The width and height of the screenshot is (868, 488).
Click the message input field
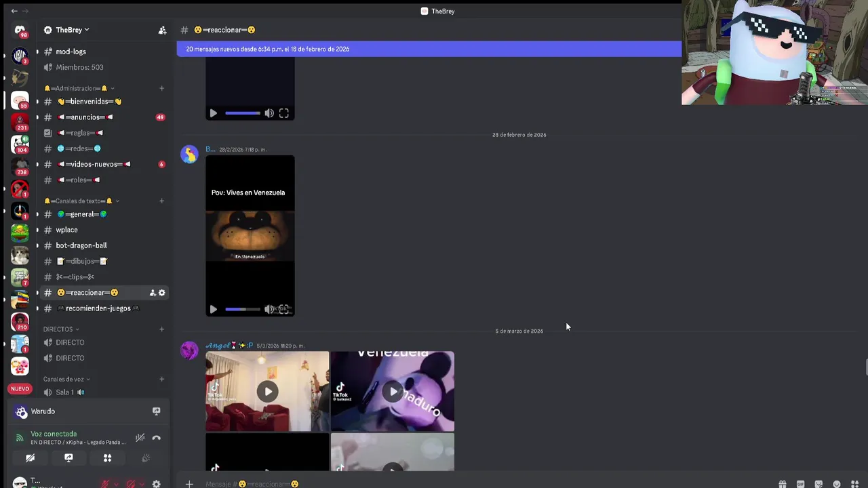point(475,484)
